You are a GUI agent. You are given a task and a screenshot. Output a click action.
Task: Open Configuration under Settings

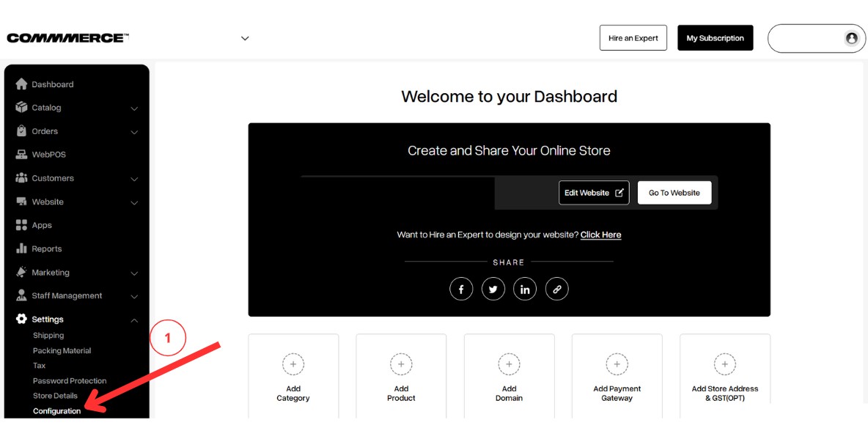coord(56,411)
